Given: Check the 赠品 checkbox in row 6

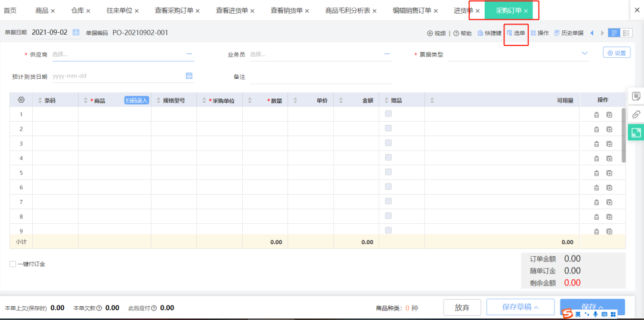Looking at the screenshot, I should [388, 186].
